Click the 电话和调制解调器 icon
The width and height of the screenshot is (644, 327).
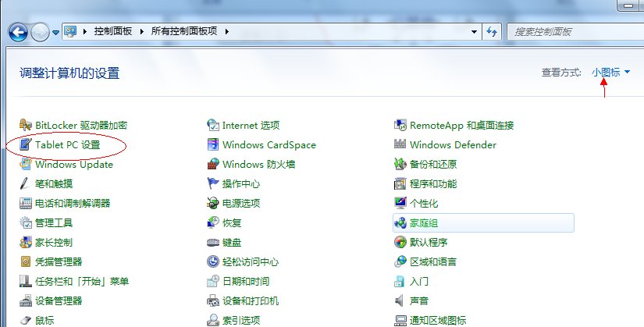tap(26, 203)
